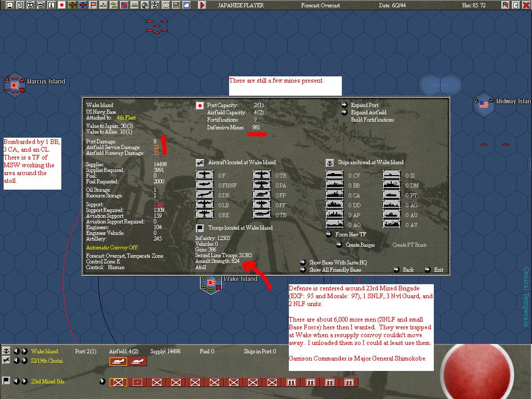Click previous arrow beside S2/19th Chutai
This screenshot has width=532, height=399.
[x=16, y=361]
